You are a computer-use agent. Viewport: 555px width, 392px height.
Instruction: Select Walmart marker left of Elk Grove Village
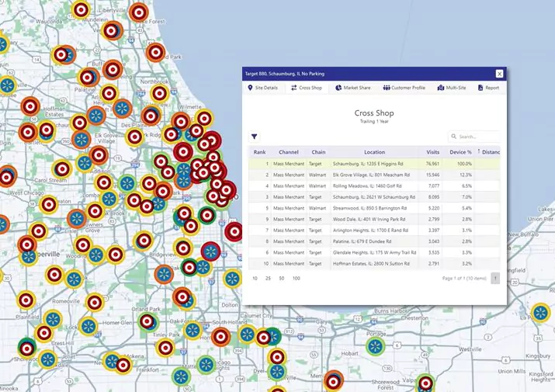tap(81, 140)
